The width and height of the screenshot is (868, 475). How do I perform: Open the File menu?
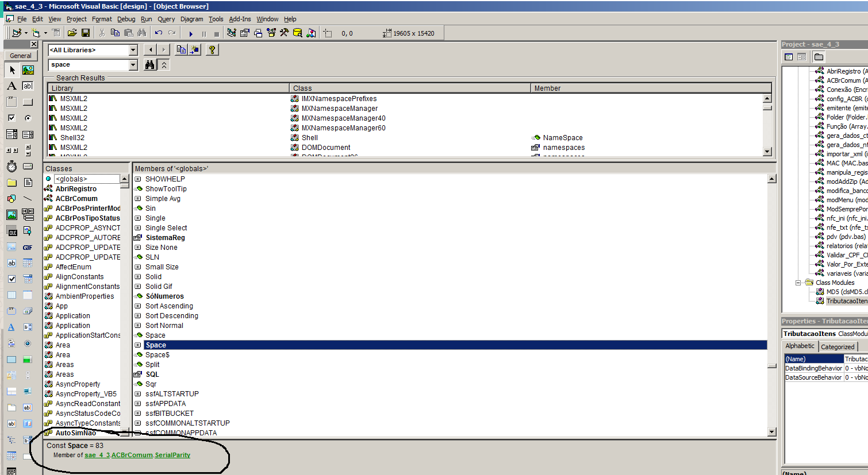(x=22, y=19)
